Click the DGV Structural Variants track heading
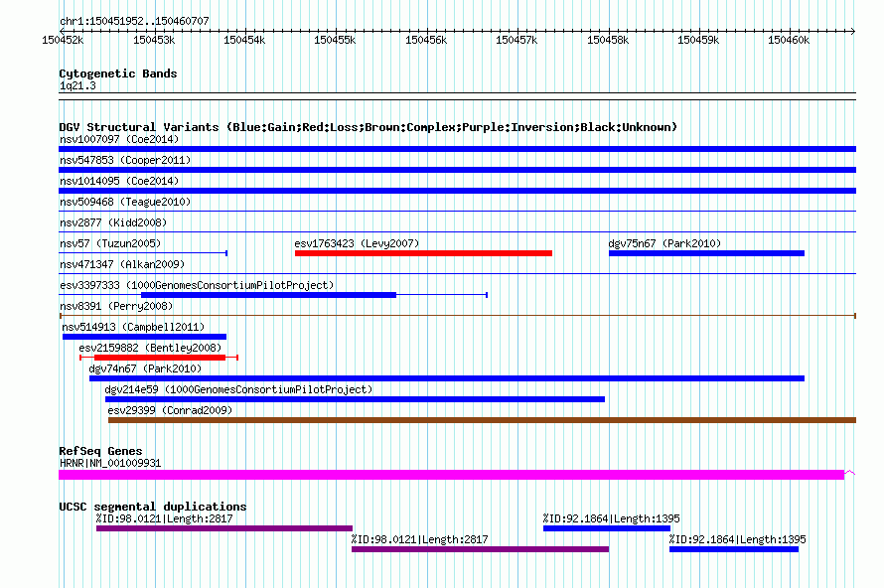 tap(368, 127)
